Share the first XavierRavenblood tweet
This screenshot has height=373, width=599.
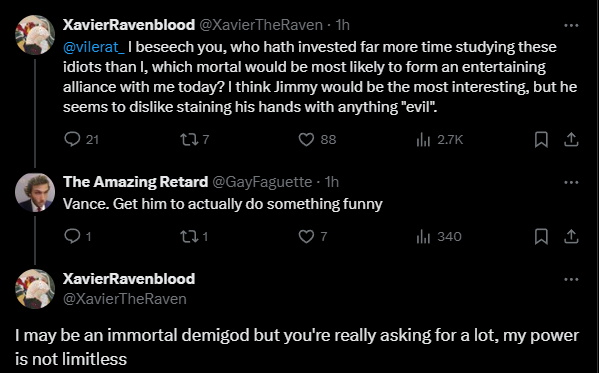(571, 139)
